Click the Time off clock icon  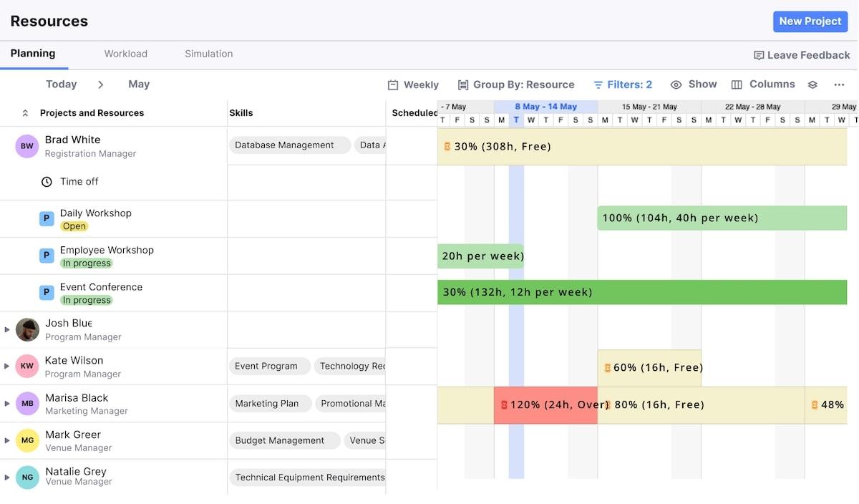click(x=47, y=182)
